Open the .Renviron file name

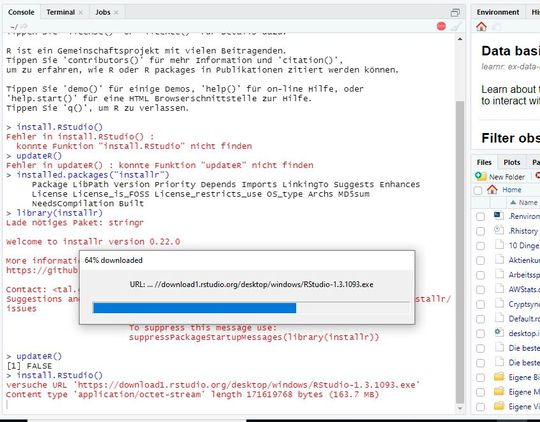click(524, 216)
